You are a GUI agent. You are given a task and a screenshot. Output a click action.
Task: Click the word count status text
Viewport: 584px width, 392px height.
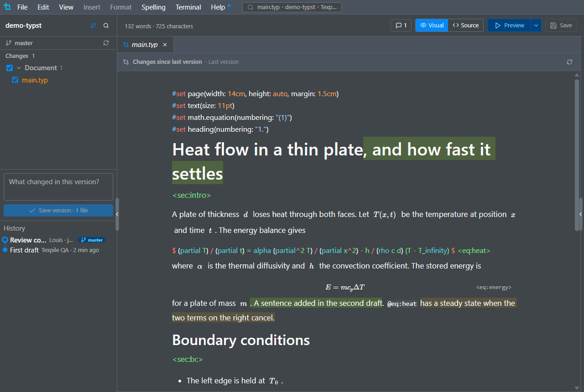point(159,26)
